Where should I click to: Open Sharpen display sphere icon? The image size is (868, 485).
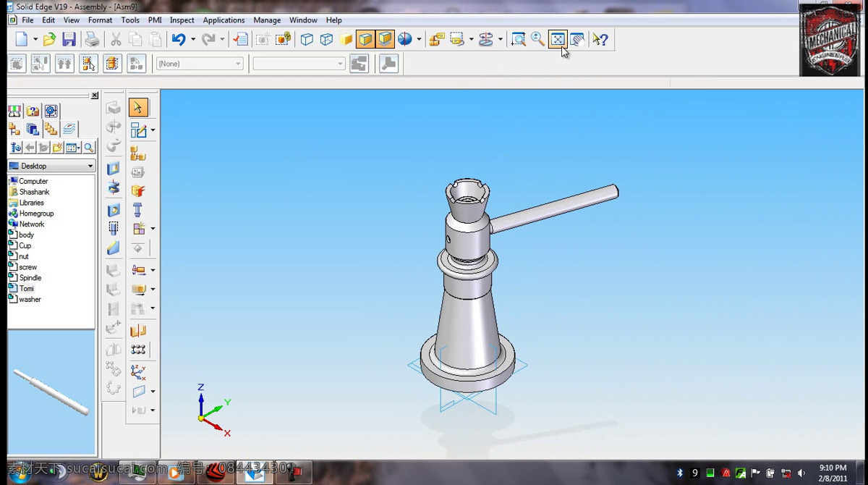[x=405, y=39]
